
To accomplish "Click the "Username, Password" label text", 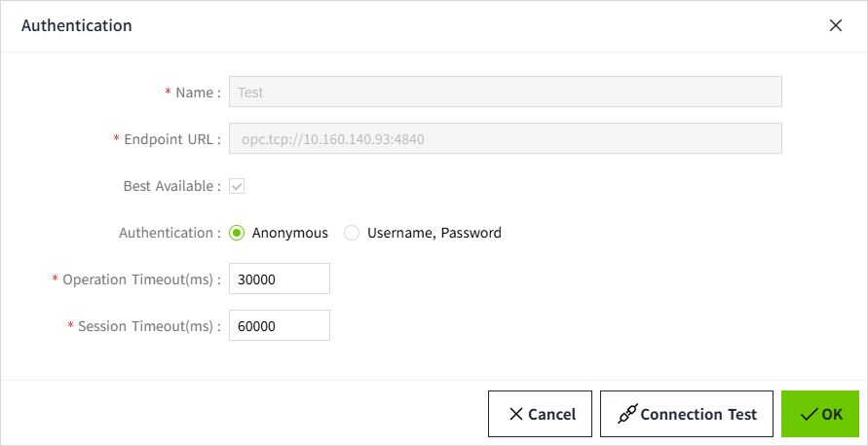I will (x=434, y=233).
